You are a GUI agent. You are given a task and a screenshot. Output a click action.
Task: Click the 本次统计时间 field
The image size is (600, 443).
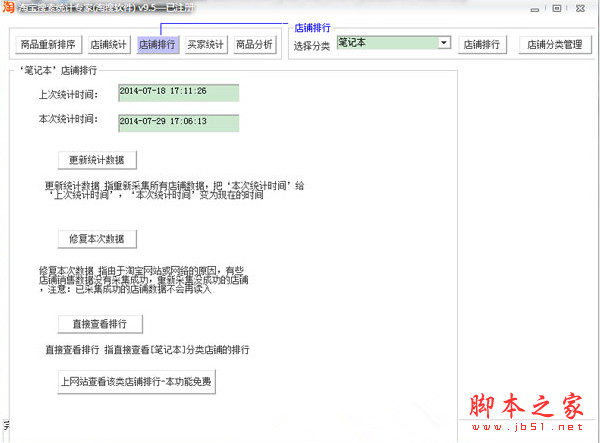[x=179, y=123]
